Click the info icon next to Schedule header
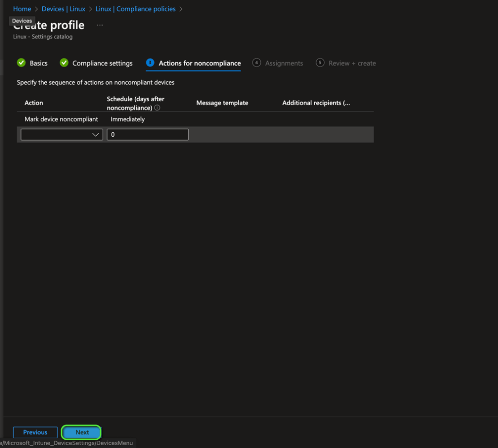The image size is (498, 448). tap(157, 108)
